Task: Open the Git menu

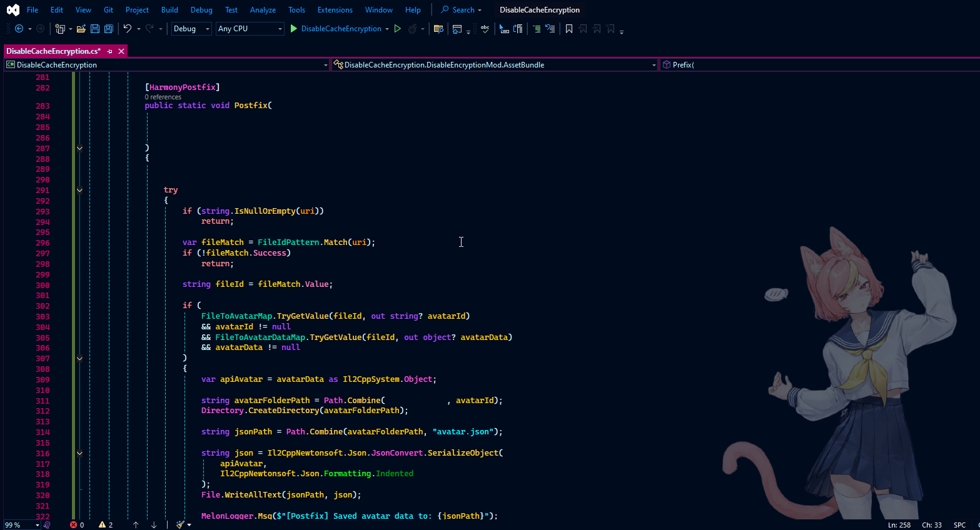Action: pyautogui.click(x=109, y=10)
